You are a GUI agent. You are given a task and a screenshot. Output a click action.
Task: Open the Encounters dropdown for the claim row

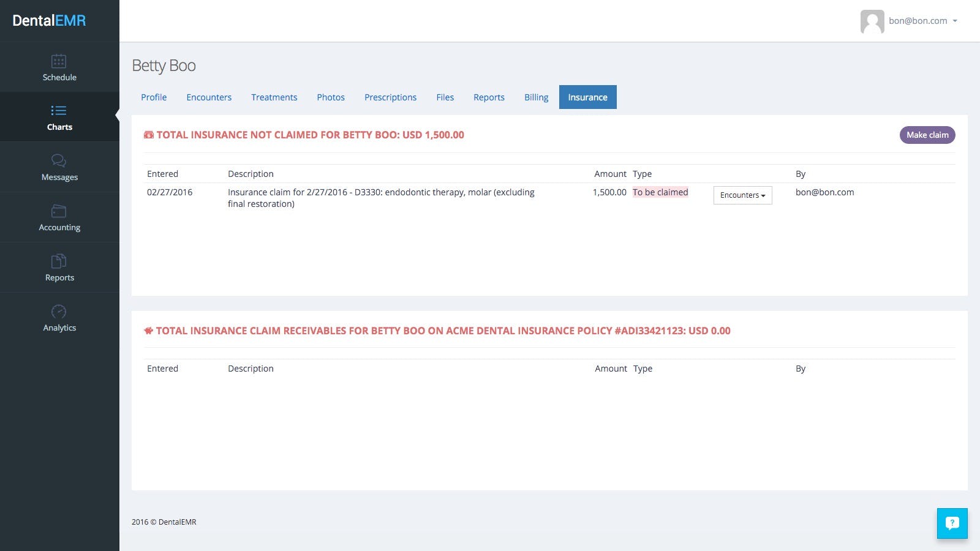pyautogui.click(x=742, y=195)
